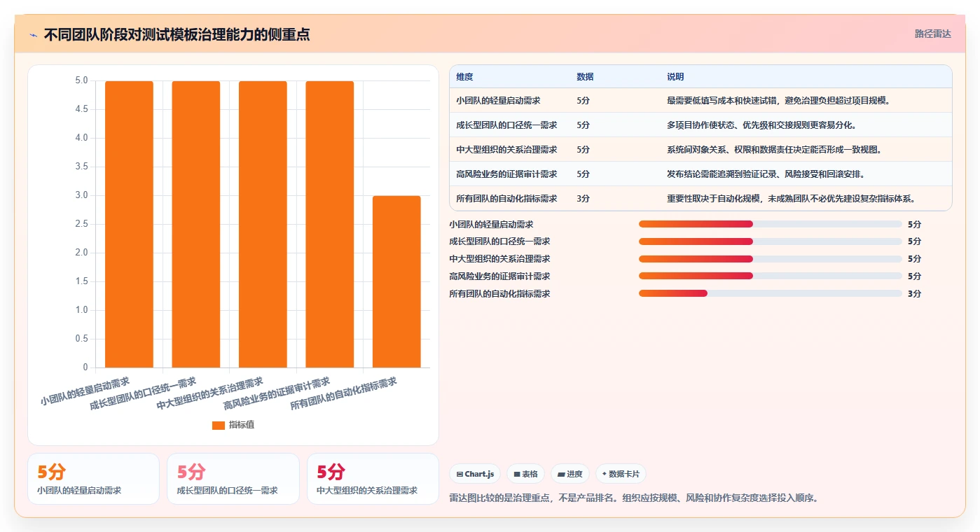This screenshot has width=980, height=532.
Task: Click the chart bar for 中大型组织的关系治理需求
Action: pos(263,224)
